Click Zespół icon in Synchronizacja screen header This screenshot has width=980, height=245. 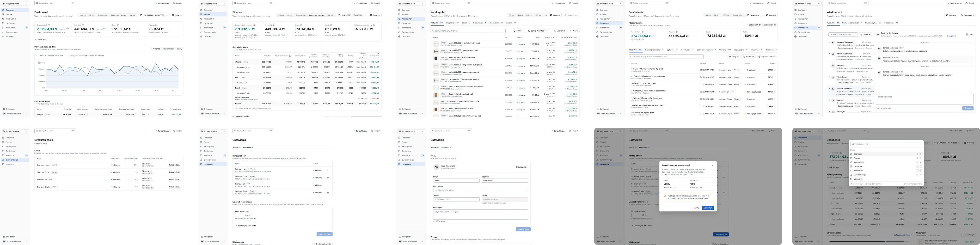pyautogui.click(x=174, y=131)
